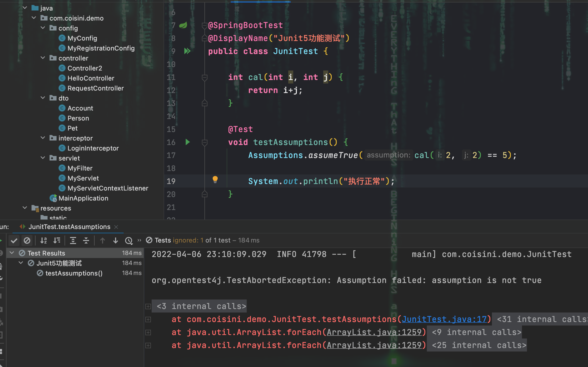Place cursor on line 19 println statement

pyautogui.click(x=321, y=181)
